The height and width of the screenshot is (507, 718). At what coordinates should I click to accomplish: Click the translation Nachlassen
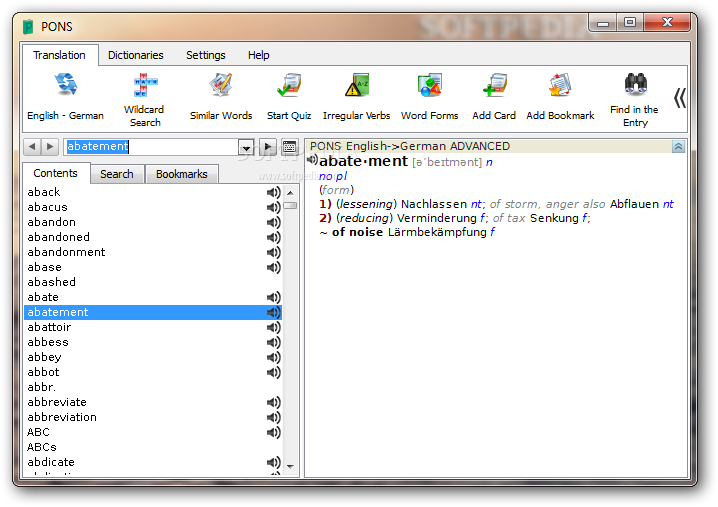(x=434, y=204)
